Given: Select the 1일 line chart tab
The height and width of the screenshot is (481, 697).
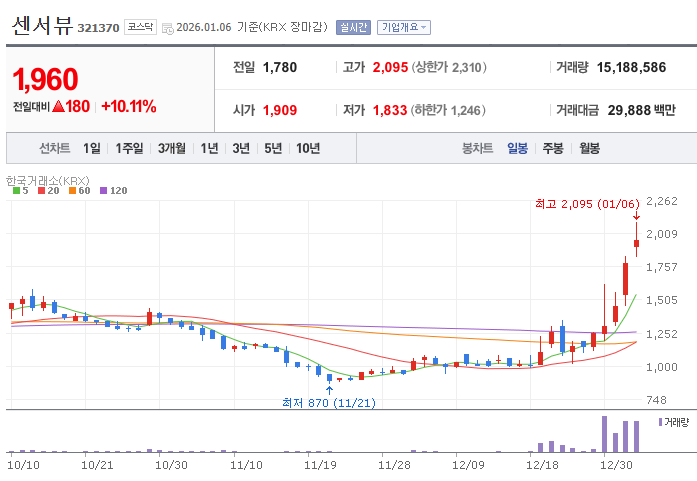Looking at the screenshot, I should [92, 148].
